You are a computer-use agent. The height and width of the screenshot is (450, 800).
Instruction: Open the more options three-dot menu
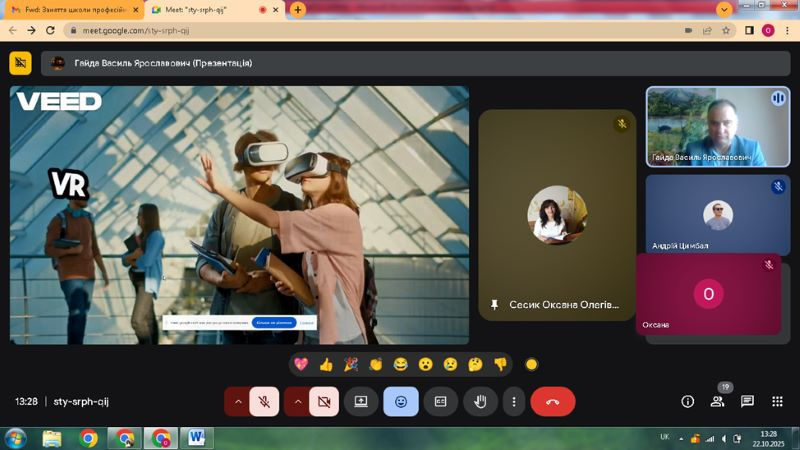point(514,401)
